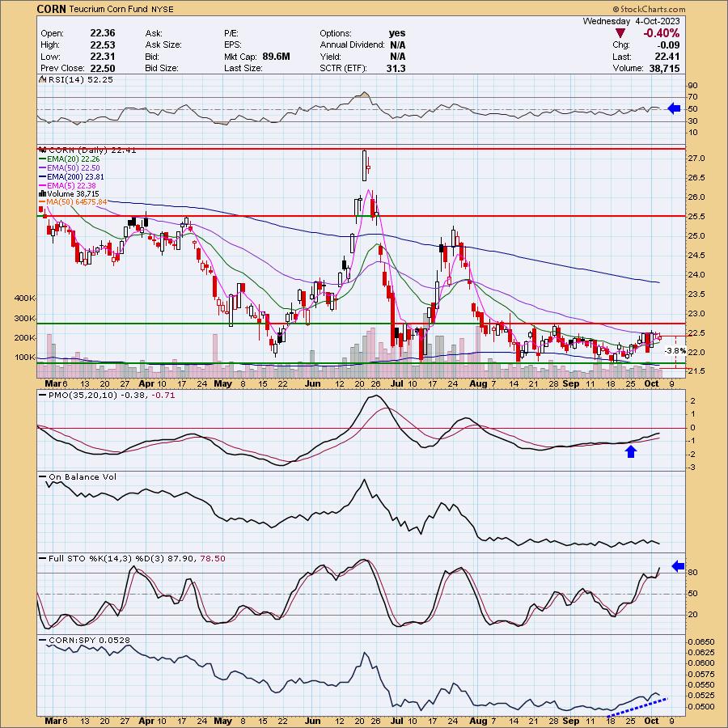Screen dimensions: 728x728
Task: Click the -3 level on PMO axis
Action: point(692,468)
